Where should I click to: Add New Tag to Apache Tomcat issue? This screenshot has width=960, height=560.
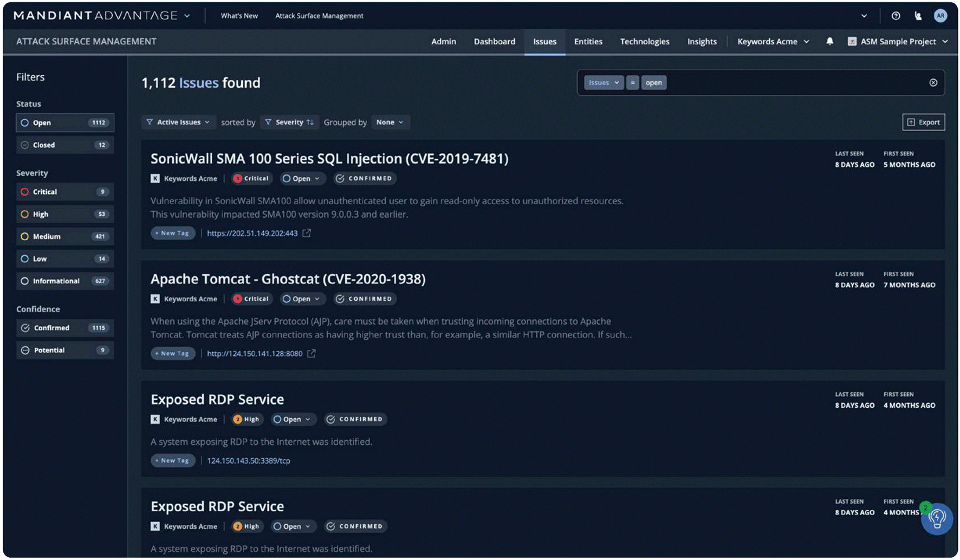(x=173, y=353)
